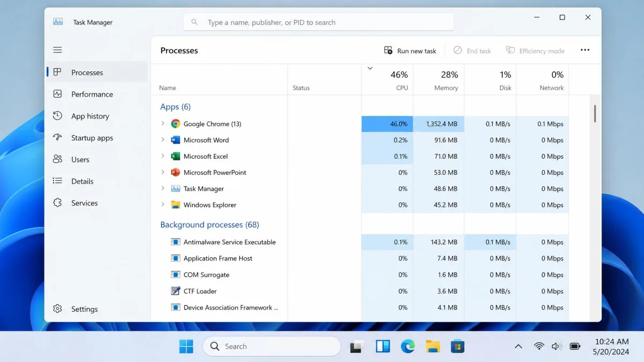Click the Background processes (68) header
644x362 pixels.
(x=210, y=225)
